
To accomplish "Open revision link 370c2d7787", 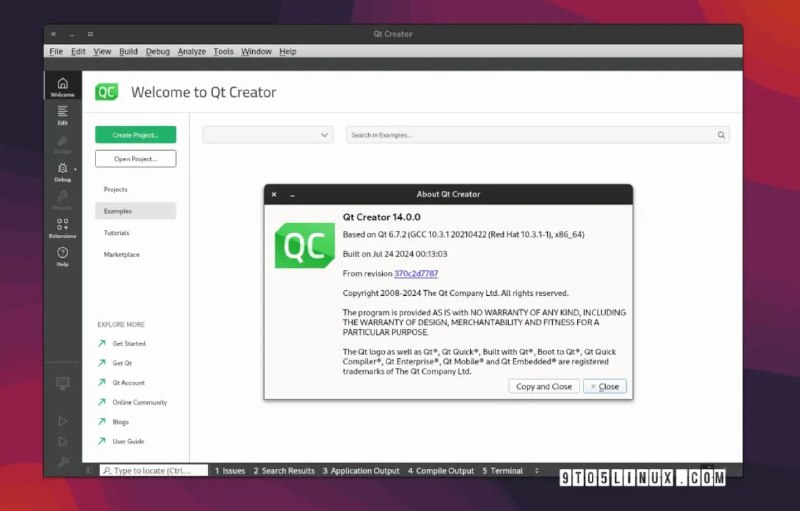I will (416, 273).
